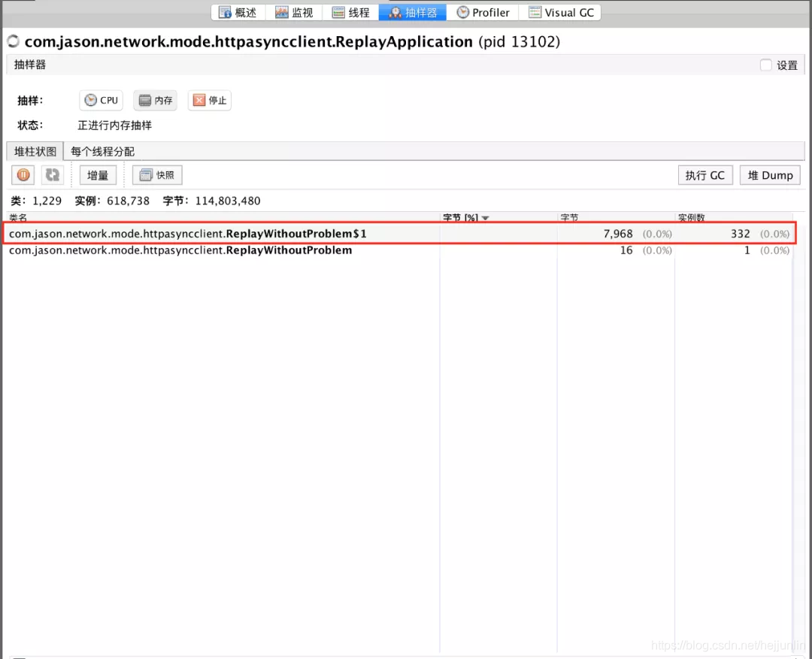Take a 快照 snapshot
This screenshot has width=812, height=659.
click(x=157, y=176)
